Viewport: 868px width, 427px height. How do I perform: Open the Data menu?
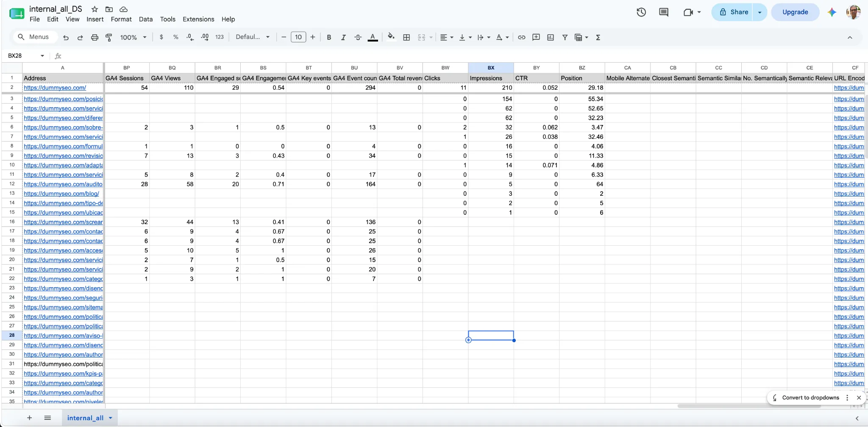coord(146,19)
